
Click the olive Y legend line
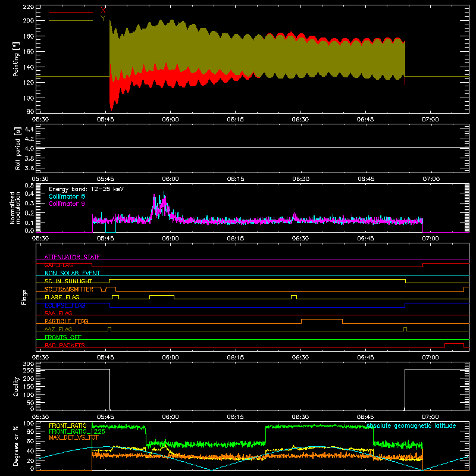[71, 20]
